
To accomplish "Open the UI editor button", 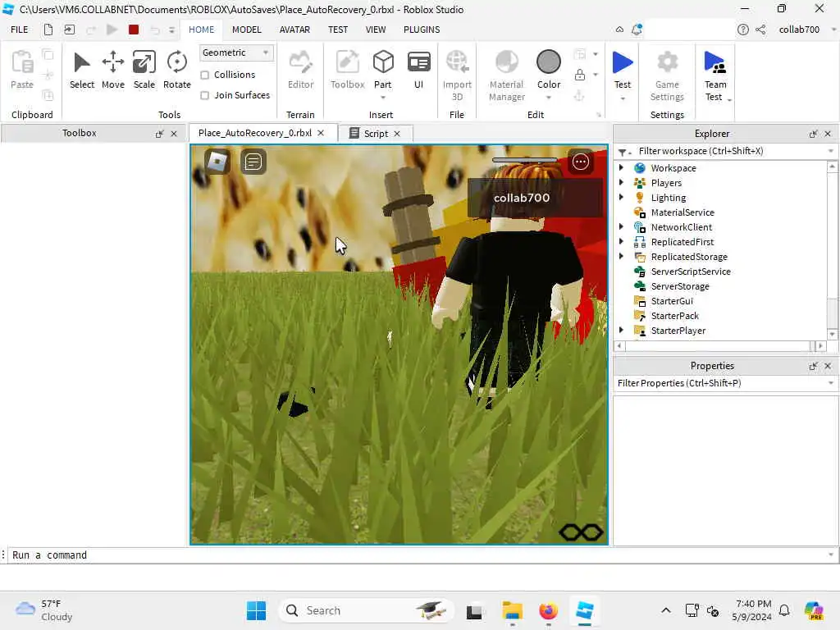I will (418, 70).
